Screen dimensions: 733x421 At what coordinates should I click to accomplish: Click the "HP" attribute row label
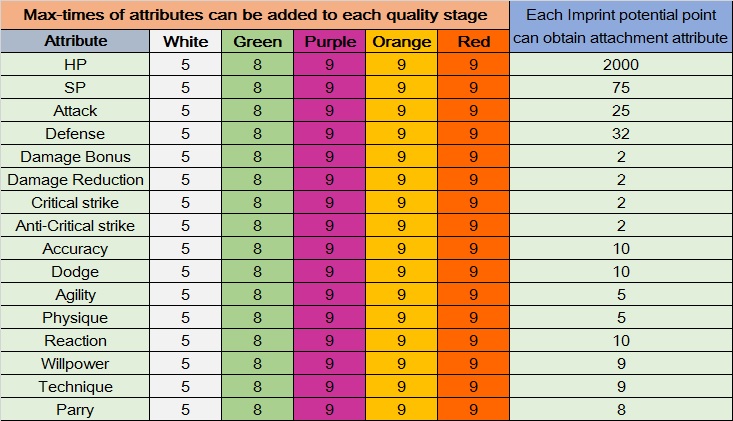(75, 65)
